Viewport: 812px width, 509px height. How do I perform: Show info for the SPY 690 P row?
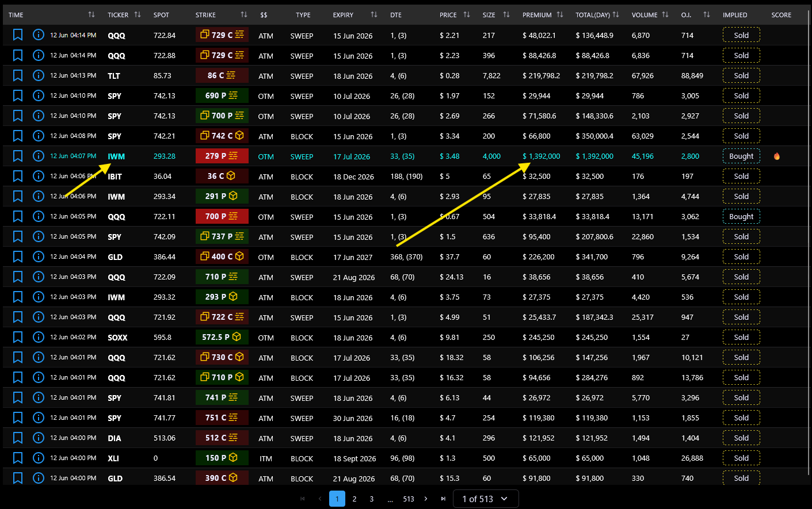tap(39, 95)
